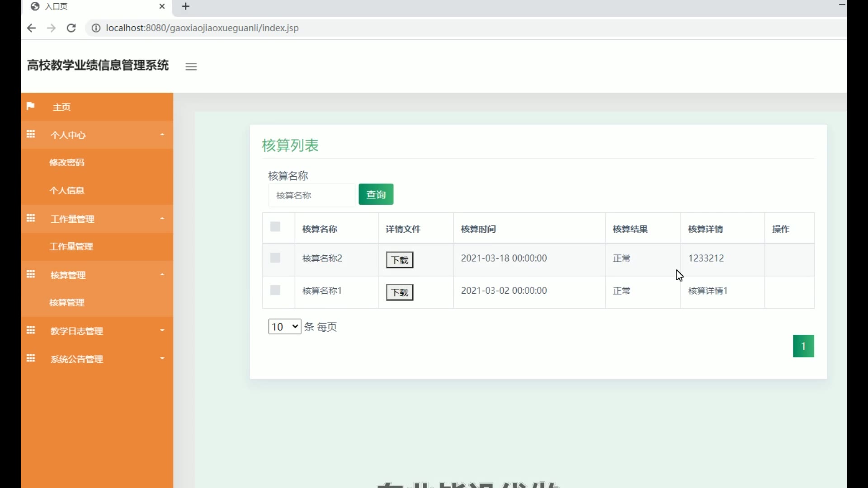Open the rows-per-page dropdown showing 10

coord(284,327)
